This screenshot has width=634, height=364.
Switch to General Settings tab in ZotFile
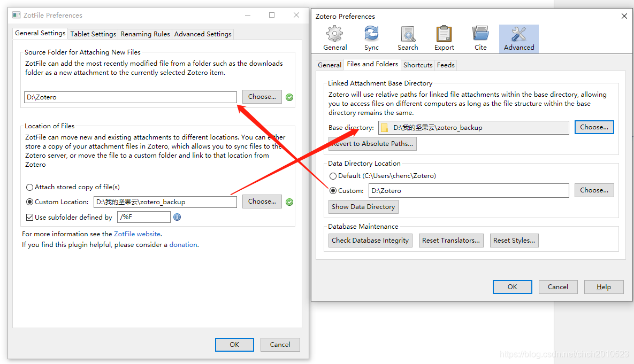40,33
